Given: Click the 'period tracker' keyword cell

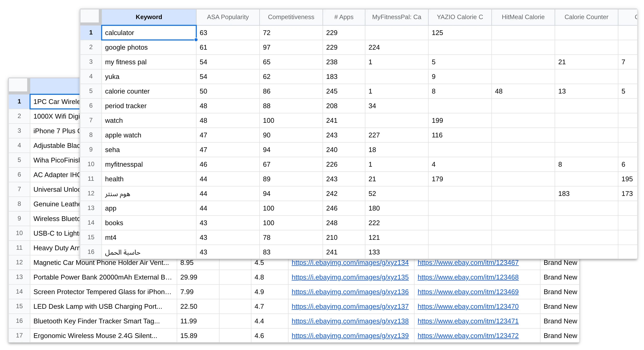Looking at the screenshot, I should point(149,106).
